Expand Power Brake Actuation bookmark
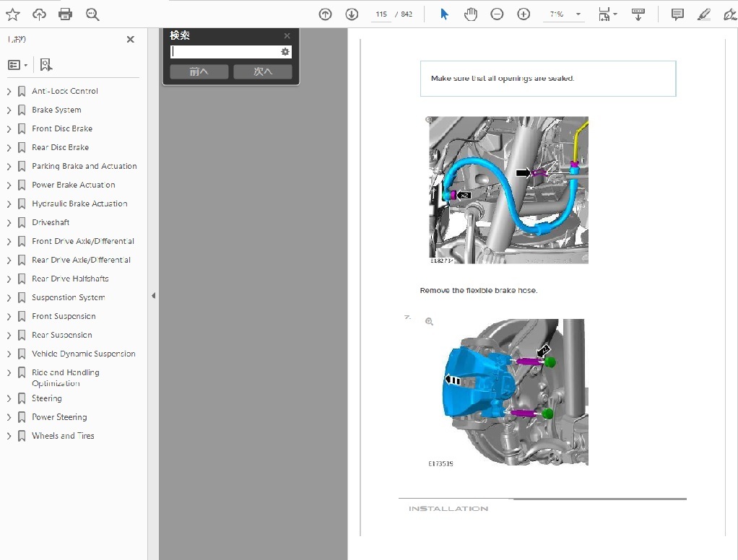The width and height of the screenshot is (738, 560). click(9, 185)
